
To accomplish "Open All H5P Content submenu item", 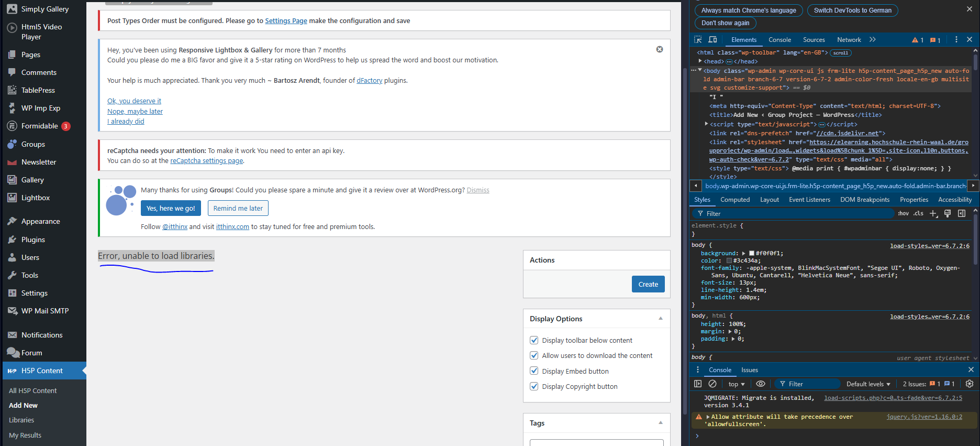I will pyautogui.click(x=32, y=390).
